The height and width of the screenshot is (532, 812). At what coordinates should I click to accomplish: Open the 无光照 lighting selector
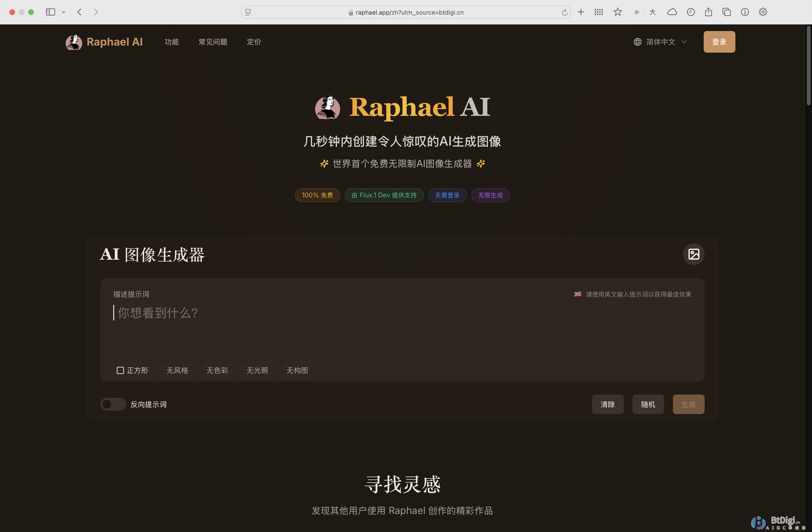tap(257, 370)
